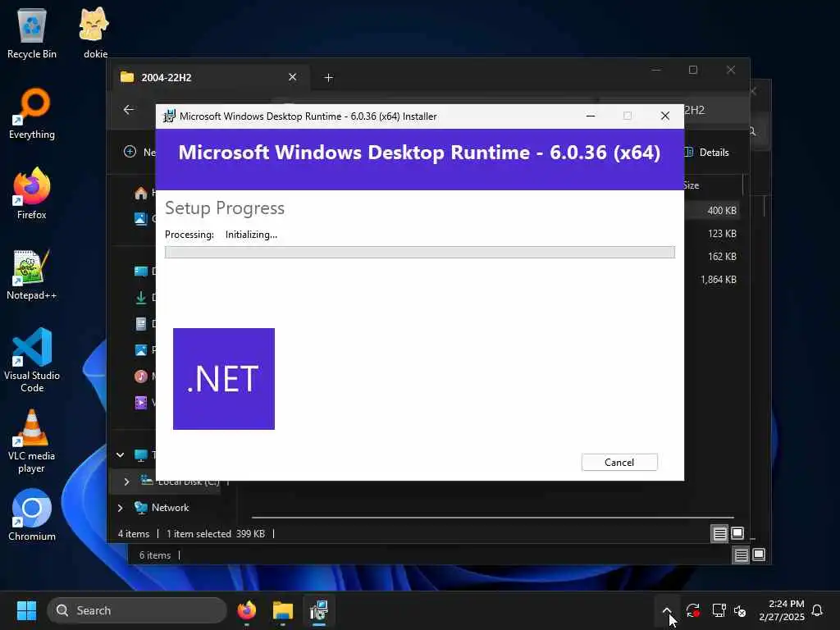Screen dimensions: 840x630
Task: Open the Details pane button
Action: 707,152
